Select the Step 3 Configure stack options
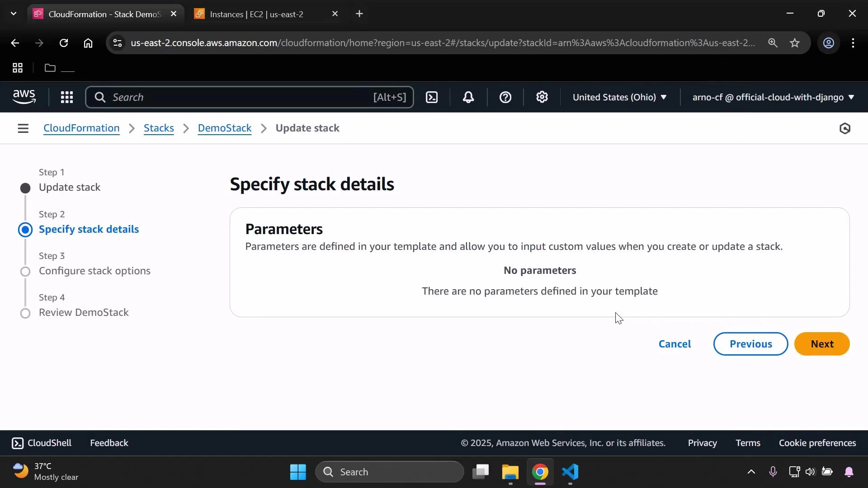The width and height of the screenshot is (868, 488). (94, 271)
